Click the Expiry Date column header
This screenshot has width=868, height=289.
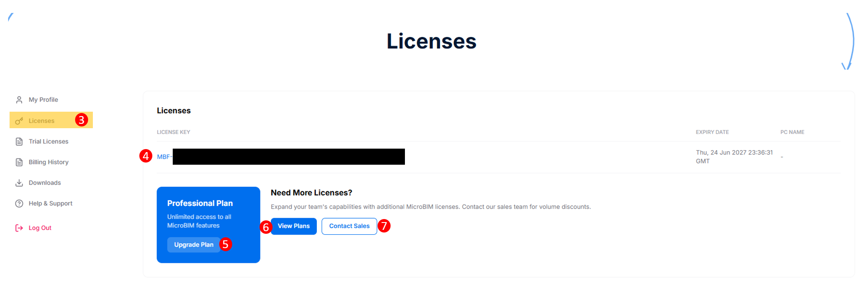tap(712, 132)
